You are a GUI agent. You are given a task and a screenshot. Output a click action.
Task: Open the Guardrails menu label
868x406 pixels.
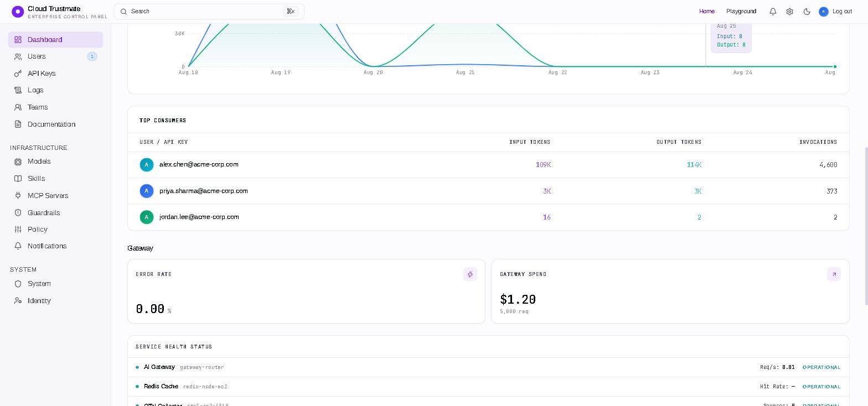click(x=44, y=213)
